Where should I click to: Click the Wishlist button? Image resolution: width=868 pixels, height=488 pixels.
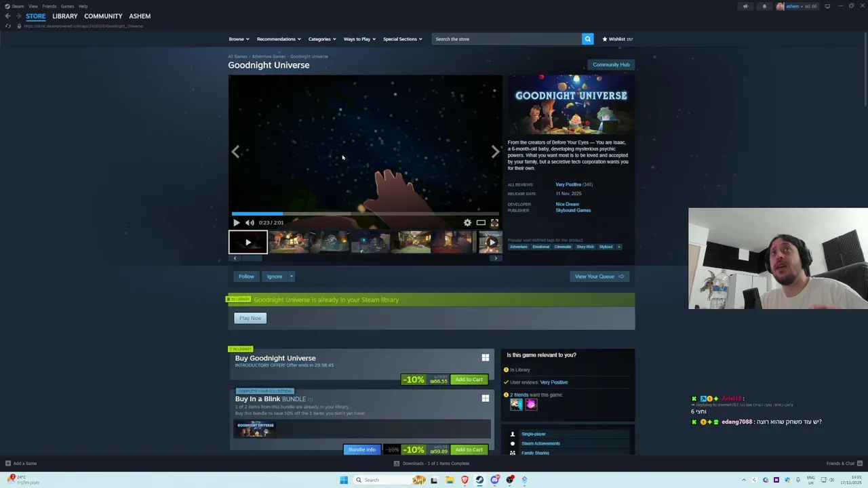tap(617, 39)
